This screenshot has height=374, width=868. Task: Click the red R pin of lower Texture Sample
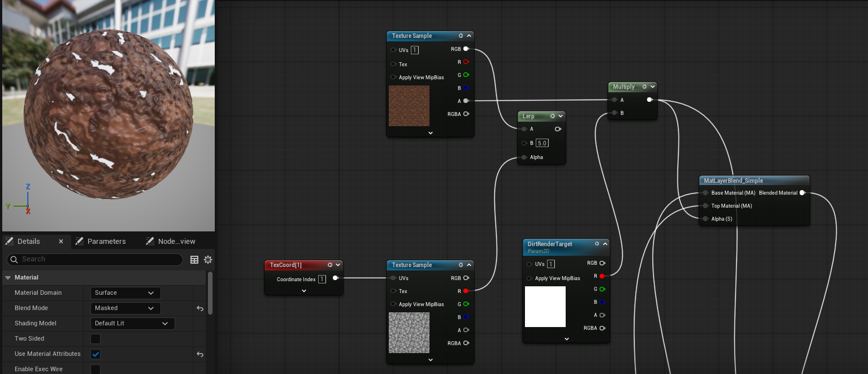coord(466,291)
